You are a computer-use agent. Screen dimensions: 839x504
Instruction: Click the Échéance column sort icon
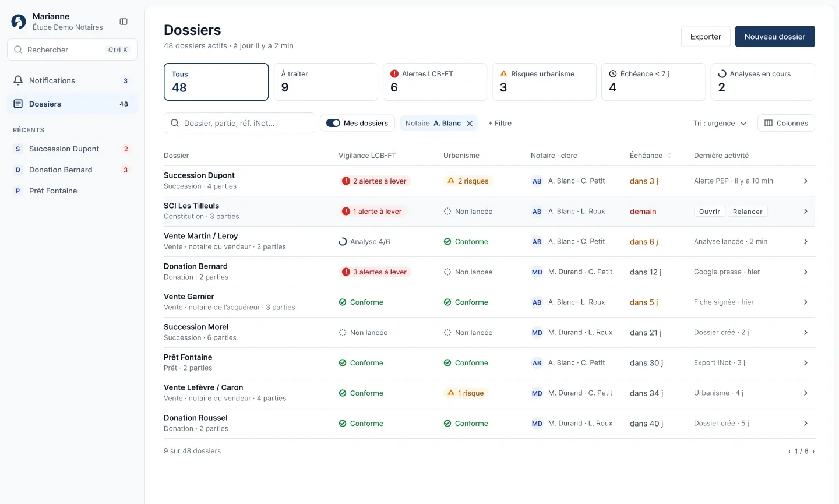669,156
